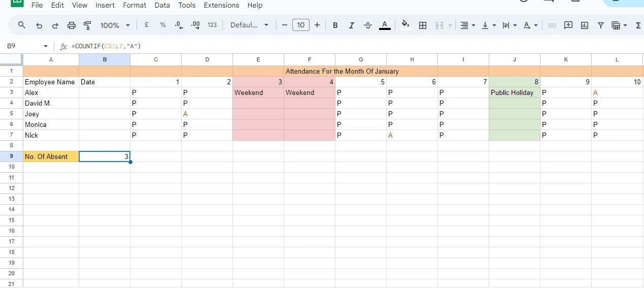Image resolution: width=644 pixels, height=288 pixels.
Task: Open the table views dropdown
Action: [620, 25]
